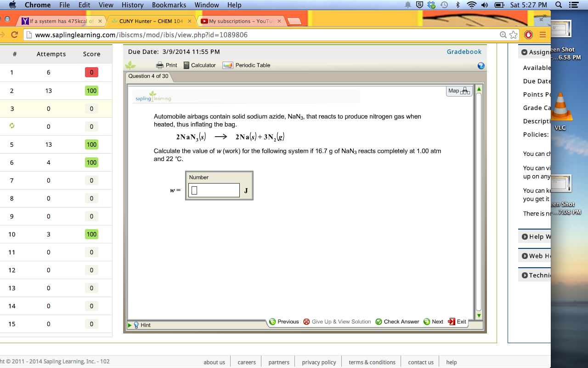
Task: Expand the Hint panel
Action: click(139, 325)
